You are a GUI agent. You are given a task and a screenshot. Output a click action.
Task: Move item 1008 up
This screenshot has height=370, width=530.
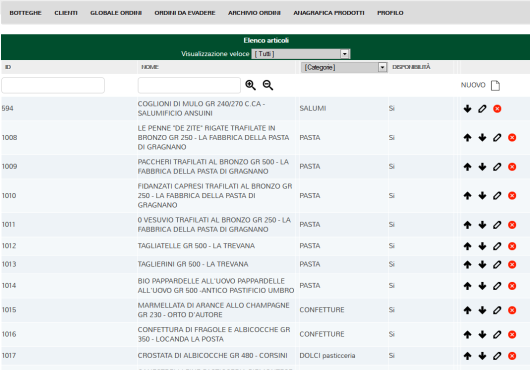(467, 138)
